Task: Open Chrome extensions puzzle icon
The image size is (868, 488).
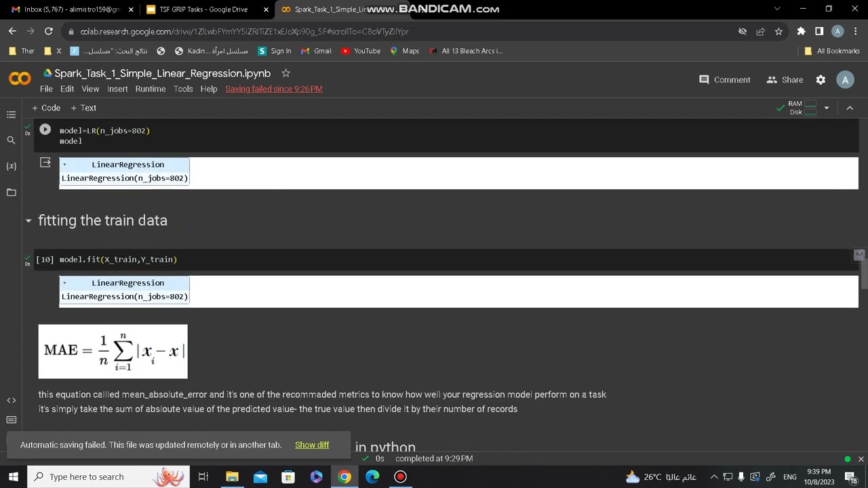Action: click(801, 31)
